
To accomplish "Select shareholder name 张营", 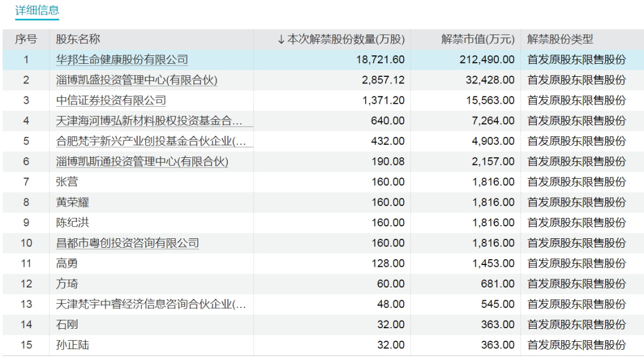I will pyautogui.click(x=67, y=182).
